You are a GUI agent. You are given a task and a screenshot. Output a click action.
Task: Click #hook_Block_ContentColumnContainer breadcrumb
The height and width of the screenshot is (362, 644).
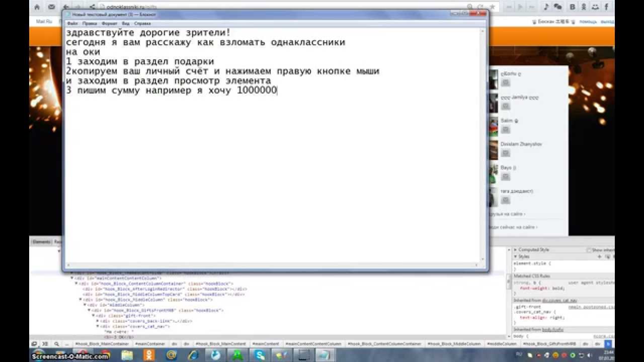coord(384,344)
